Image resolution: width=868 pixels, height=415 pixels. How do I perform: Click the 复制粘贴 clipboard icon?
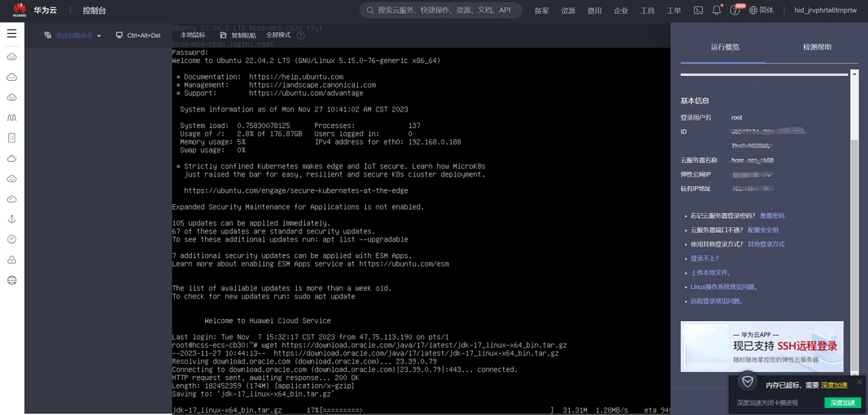(224, 35)
